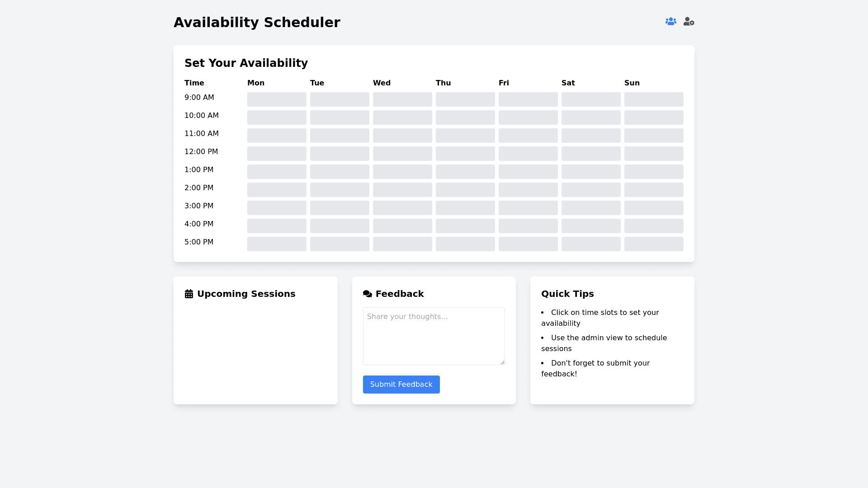Toggle Wednesday 12:00 PM availability slot
The image size is (868, 488).
click(402, 154)
